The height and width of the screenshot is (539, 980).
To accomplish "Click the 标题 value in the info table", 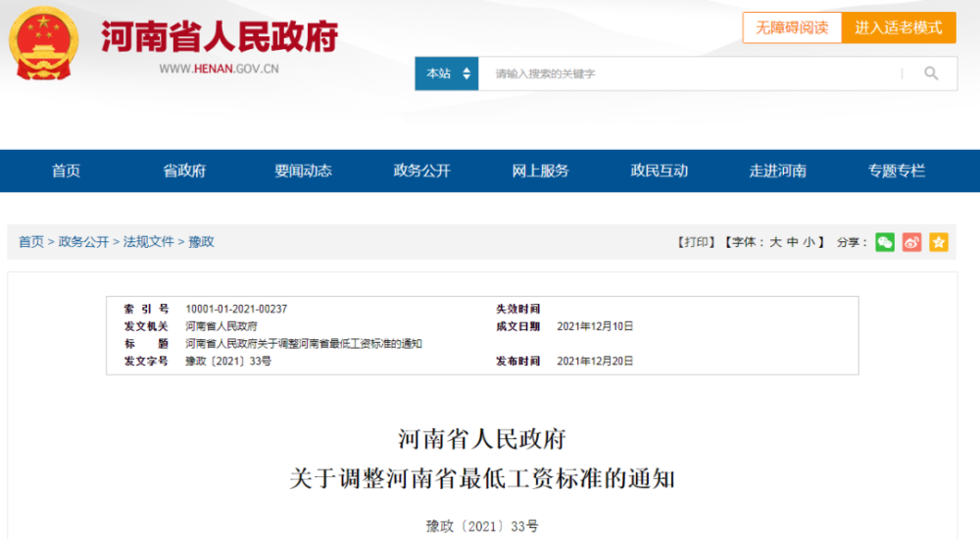I will pyautogui.click(x=304, y=344).
